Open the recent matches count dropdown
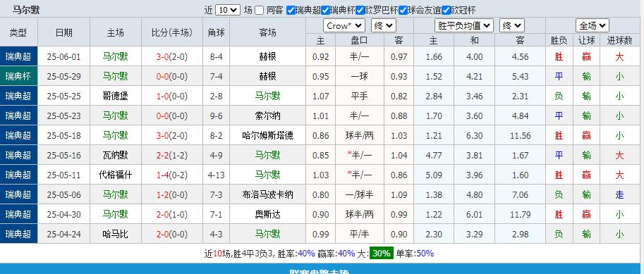The height and width of the screenshot is (274, 644). pyautogui.click(x=228, y=11)
